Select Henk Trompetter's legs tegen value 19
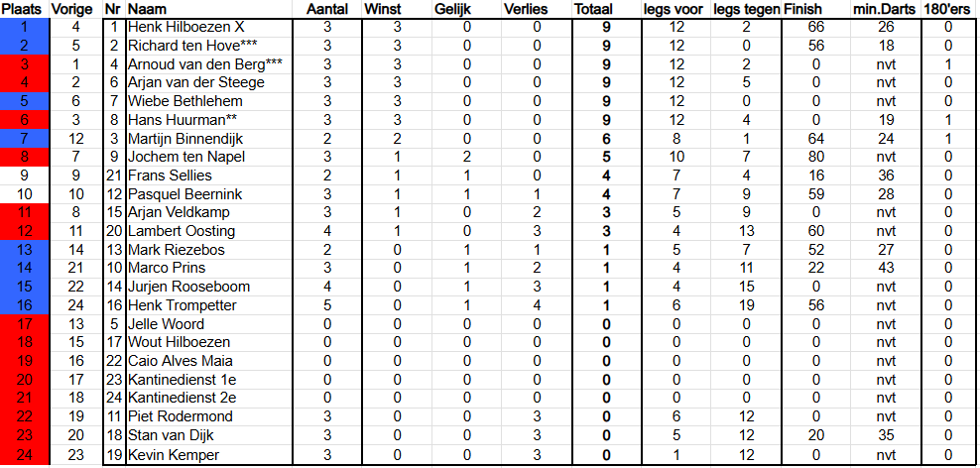The width and height of the screenshot is (980, 468). (746, 305)
